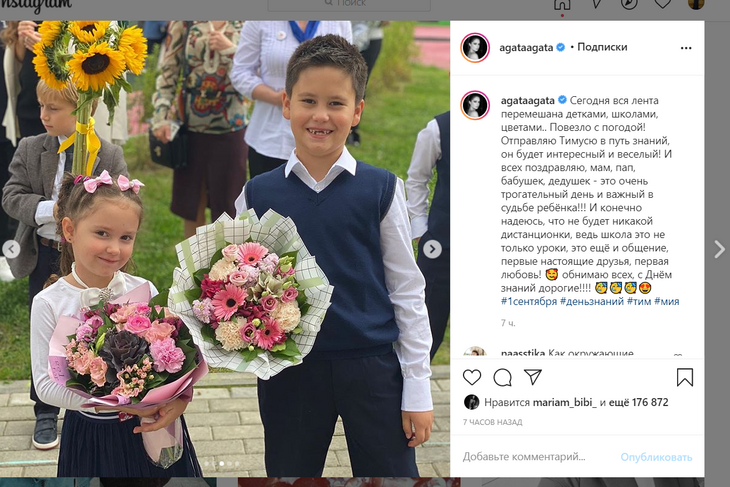Viewport: 730px width, 487px height.
Task: Open the three-dot post options menu
Action: (686, 48)
